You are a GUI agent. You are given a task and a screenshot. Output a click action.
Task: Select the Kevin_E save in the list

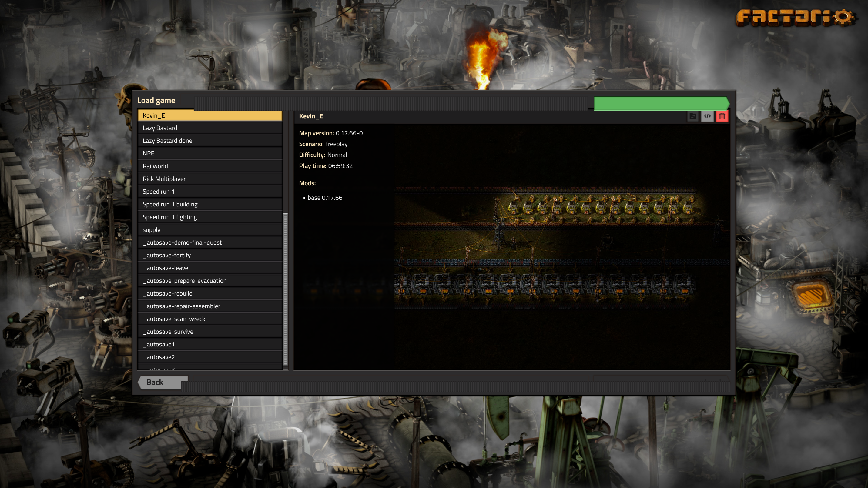pyautogui.click(x=210, y=115)
